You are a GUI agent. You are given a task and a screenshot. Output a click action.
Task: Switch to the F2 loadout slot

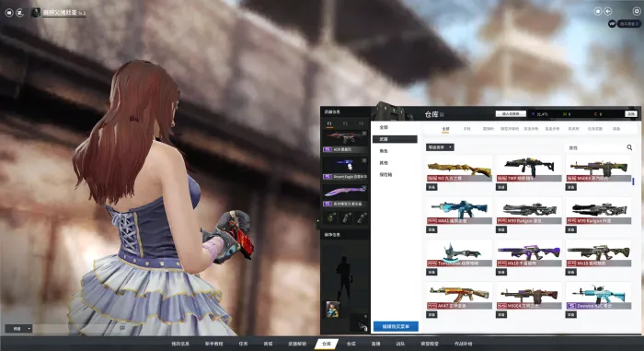click(345, 123)
